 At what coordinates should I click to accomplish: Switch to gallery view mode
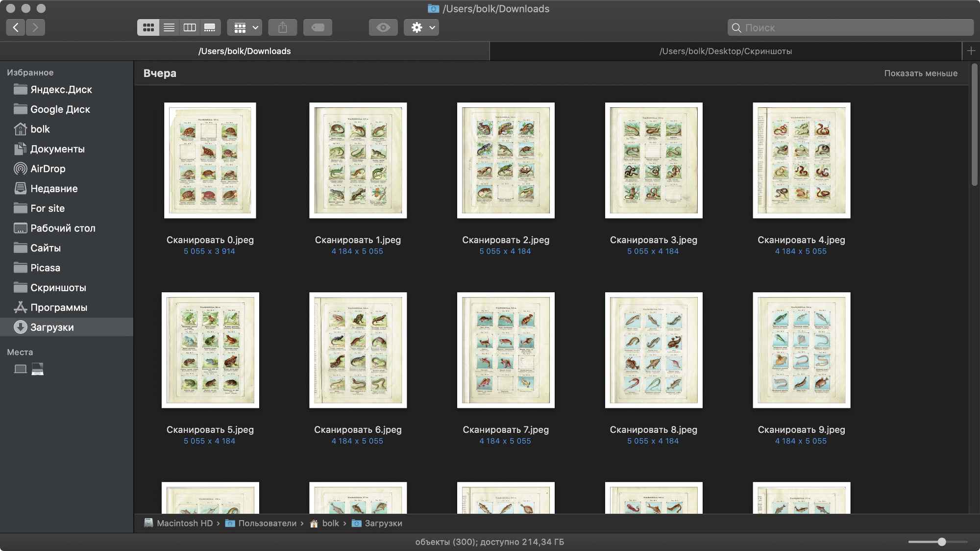coord(210,27)
